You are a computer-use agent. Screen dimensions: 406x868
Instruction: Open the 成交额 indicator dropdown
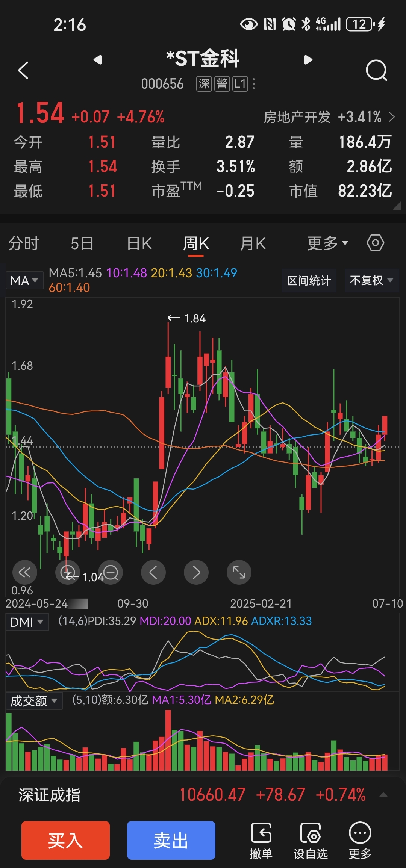[x=34, y=701]
